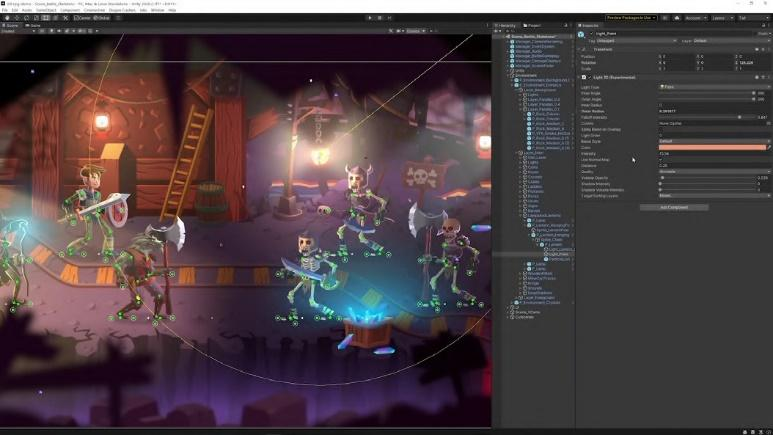Viewport: 773px width, 435px height.
Task: Toggle the Static checkbox
Action: (x=755, y=34)
